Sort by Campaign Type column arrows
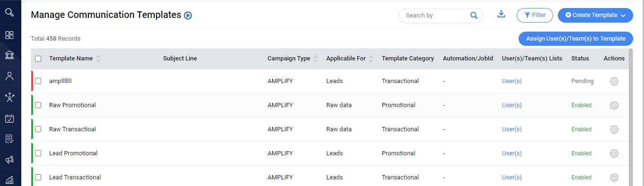The width and height of the screenshot is (644, 186). click(316, 59)
